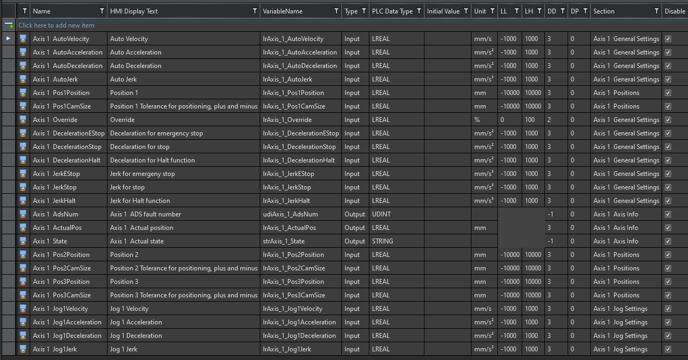This screenshot has height=360, width=688.
Task: Toggle Disable checkbox for Axis 1 Jog1Velocity
Action: pyautogui.click(x=668, y=309)
